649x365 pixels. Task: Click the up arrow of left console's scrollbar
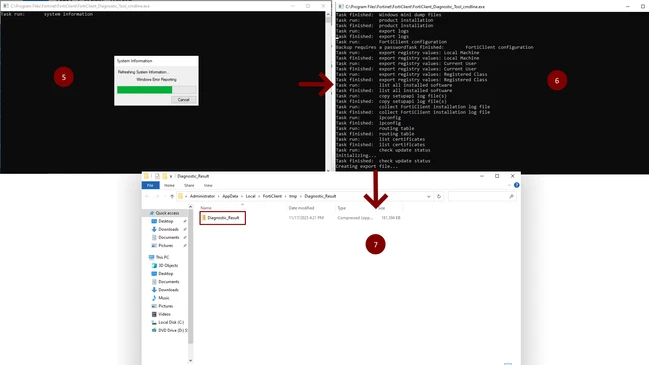(328, 14)
